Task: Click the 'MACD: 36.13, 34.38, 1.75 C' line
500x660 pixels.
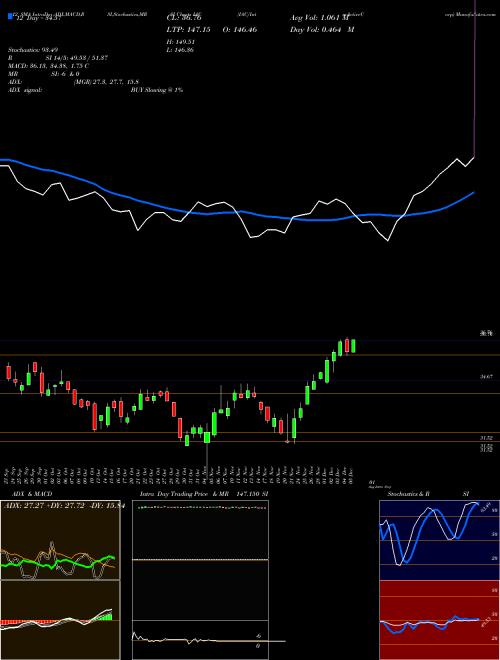Action: pyautogui.click(x=48, y=66)
